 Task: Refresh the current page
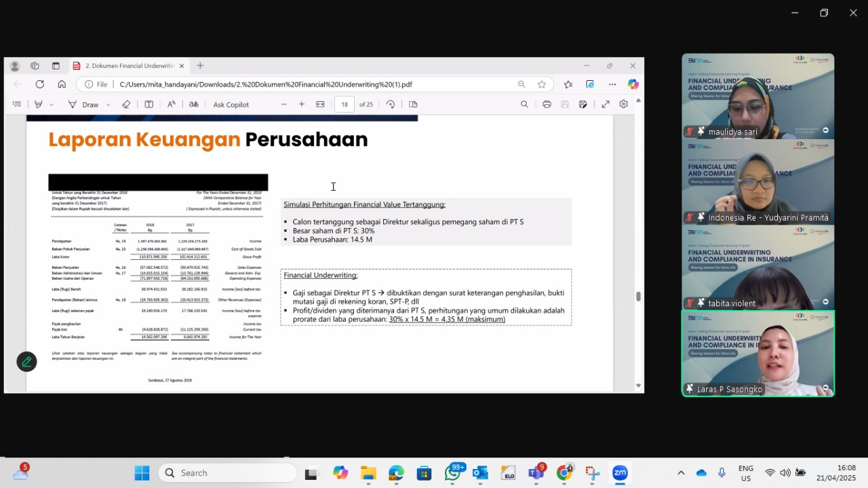tap(40, 84)
